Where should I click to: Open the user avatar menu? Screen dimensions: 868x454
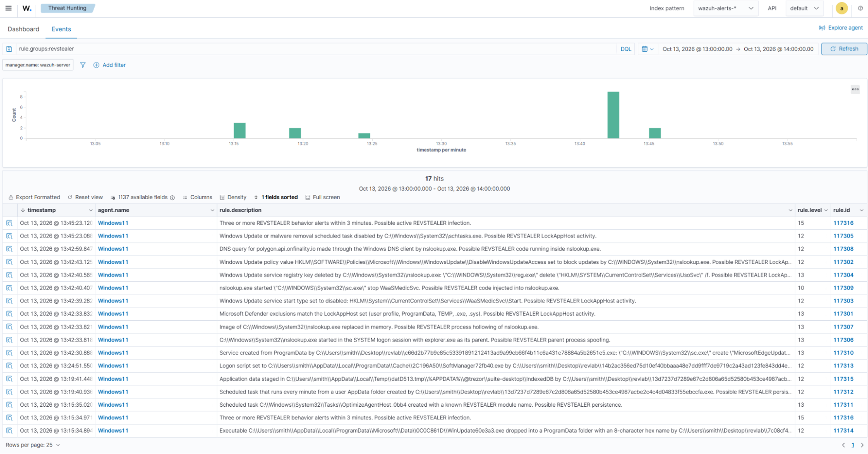tap(842, 8)
